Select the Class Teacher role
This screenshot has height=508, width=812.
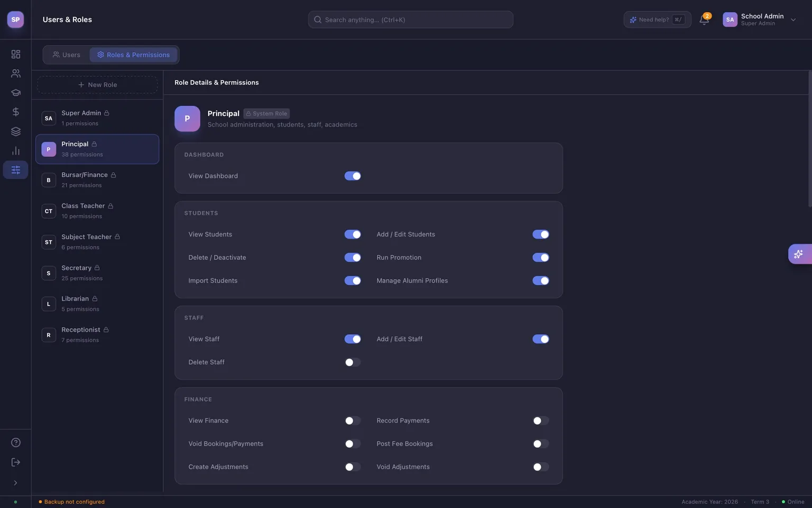point(97,211)
